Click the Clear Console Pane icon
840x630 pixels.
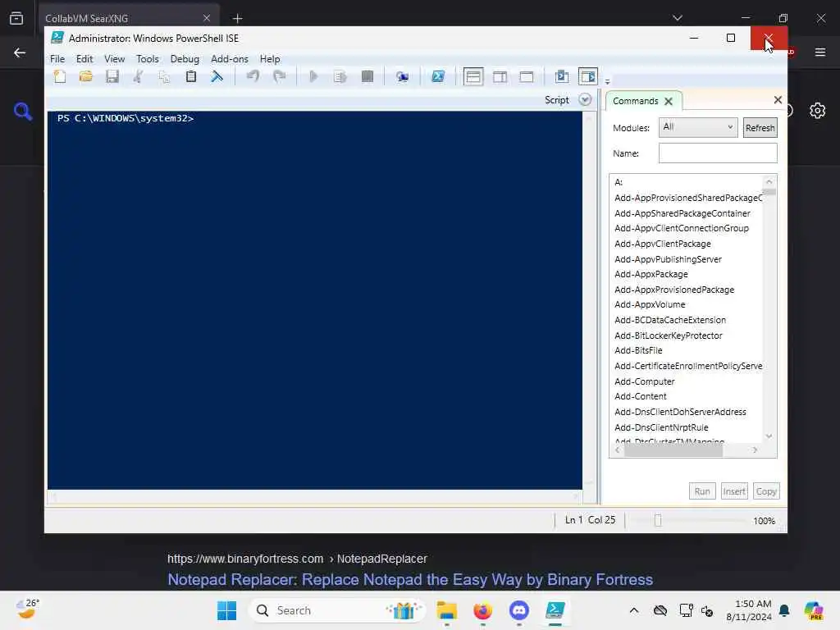(217, 76)
